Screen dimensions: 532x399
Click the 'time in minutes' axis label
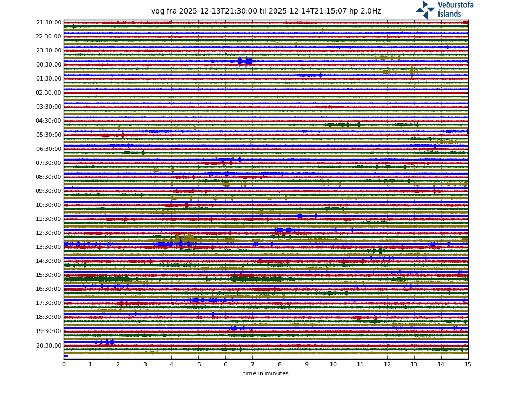(265, 373)
